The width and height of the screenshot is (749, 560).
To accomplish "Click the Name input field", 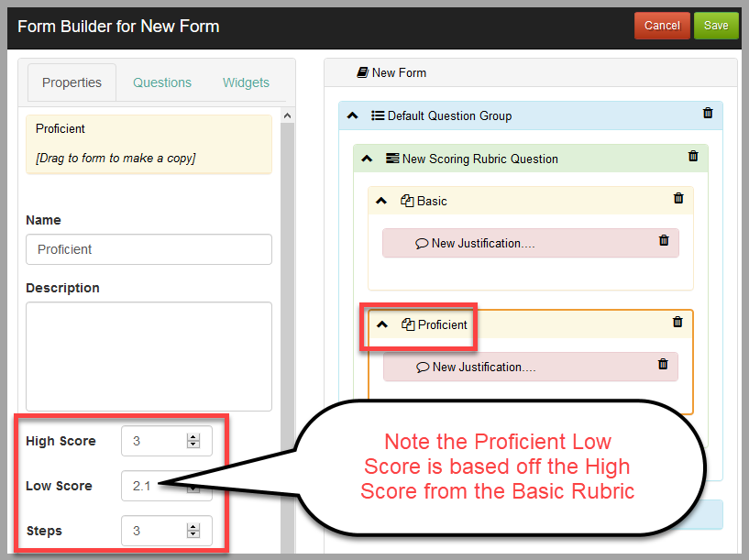I will pos(149,249).
